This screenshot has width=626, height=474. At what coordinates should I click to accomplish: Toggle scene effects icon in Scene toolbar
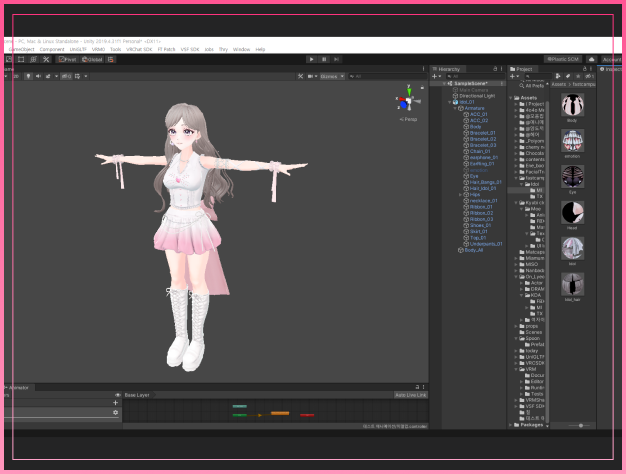point(48,76)
